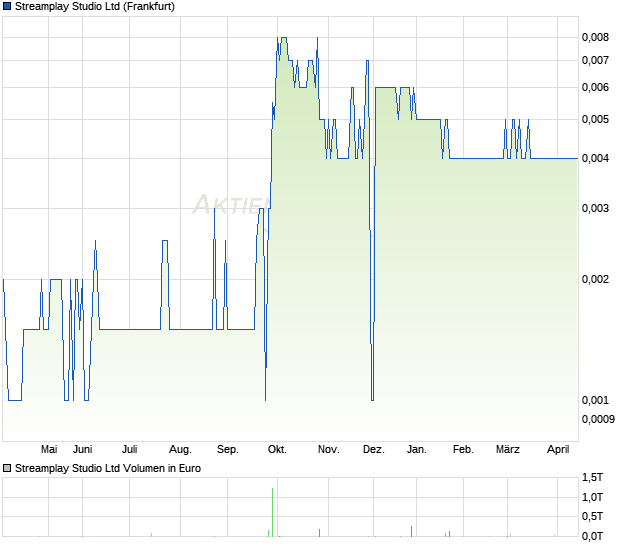Click the Mai label on the time axis
Image resolution: width=620 pixels, height=546 pixels.
pos(49,449)
